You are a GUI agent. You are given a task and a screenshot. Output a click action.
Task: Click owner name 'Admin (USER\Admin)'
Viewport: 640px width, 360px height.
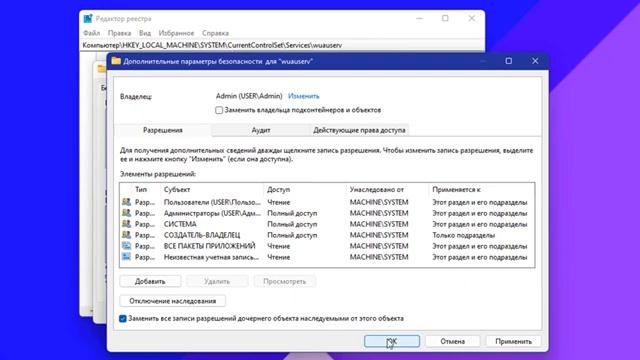pos(249,96)
